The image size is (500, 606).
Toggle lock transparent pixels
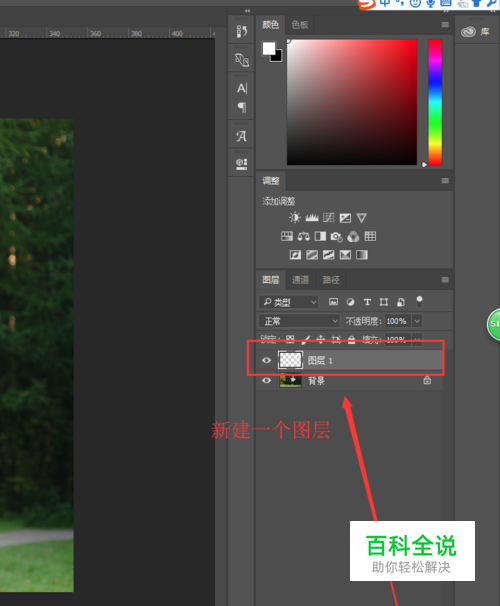(x=290, y=339)
